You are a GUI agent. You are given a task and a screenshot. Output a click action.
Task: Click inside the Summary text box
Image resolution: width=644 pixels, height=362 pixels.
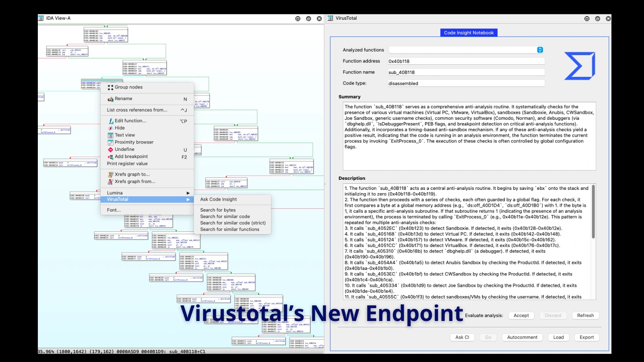(469, 136)
